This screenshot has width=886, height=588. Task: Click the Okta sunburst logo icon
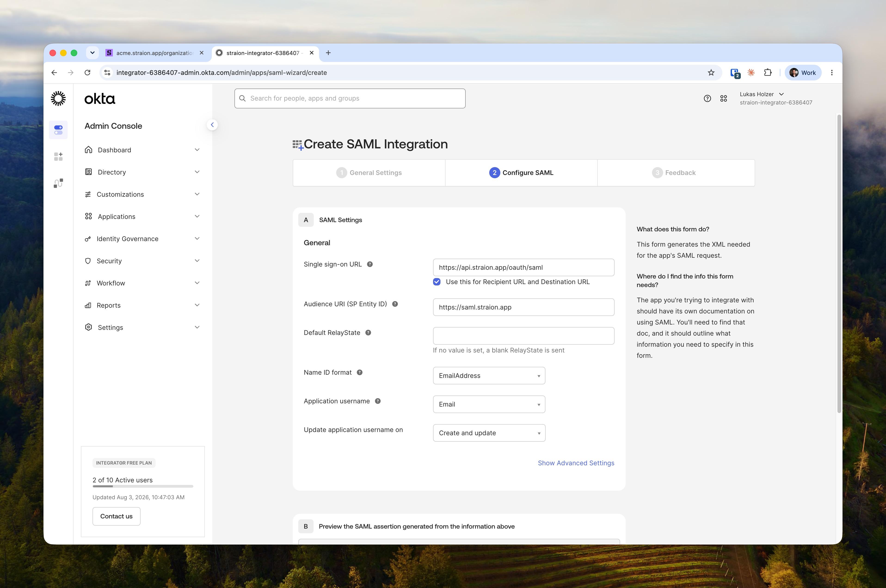click(58, 98)
